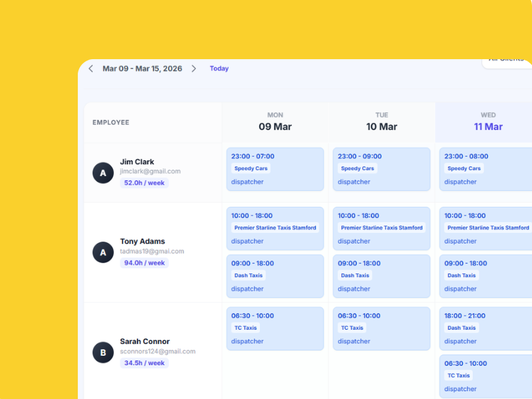Screen dimensions: 532x399
Task: Go to previous week with left chevron
Action: 90,68
